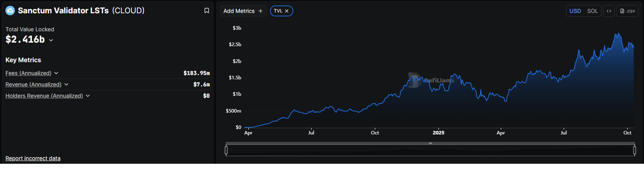The width and height of the screenshot is (644, 170).
Task: Download chart data as .csv
Action: tap(628, 11)
